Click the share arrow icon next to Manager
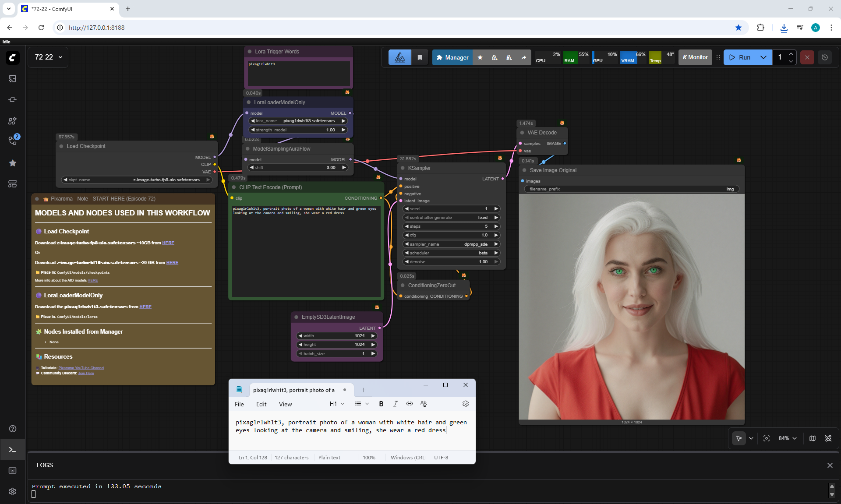Screen dimensions: 841x504 click(523, 57)
